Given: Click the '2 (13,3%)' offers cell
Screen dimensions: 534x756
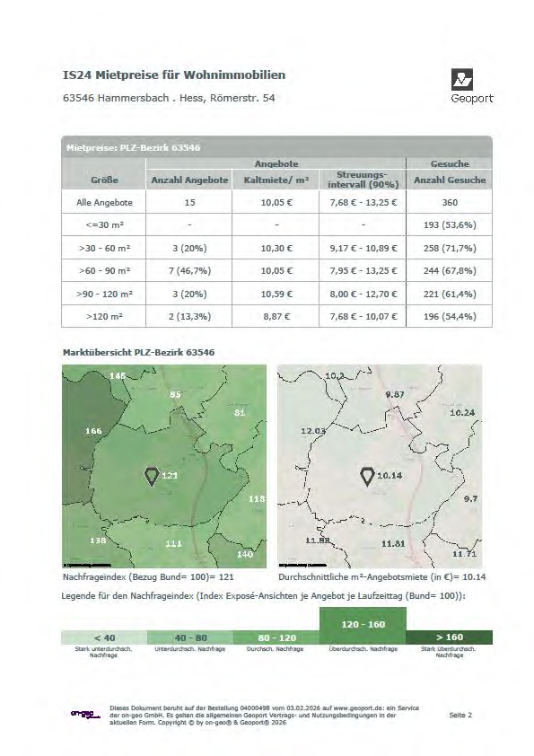Looking at the screenshot, I should pyautogui.click(x=189, y=317).
